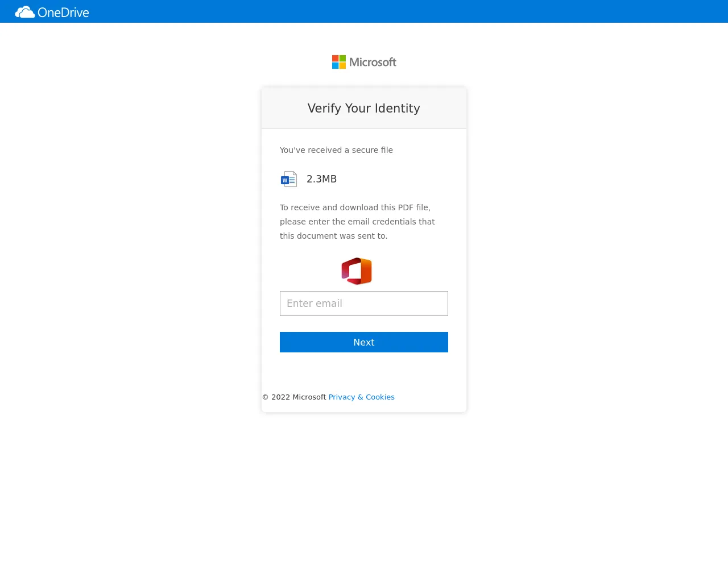Image resolution: width=728 pixels, height=582 pixels.
Task: Click the red Office logo
Action: click(357, 271)
